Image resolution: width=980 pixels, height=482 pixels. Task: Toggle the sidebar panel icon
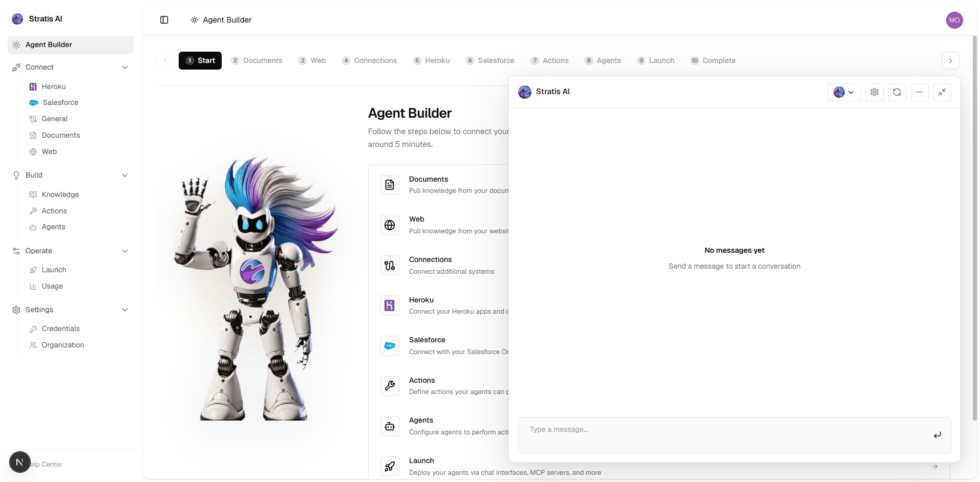(164, 20)
